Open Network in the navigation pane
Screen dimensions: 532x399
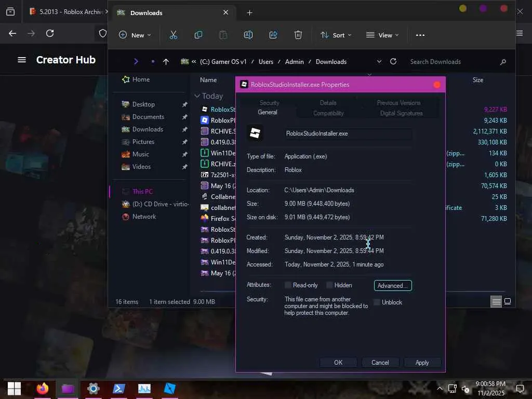144,217
